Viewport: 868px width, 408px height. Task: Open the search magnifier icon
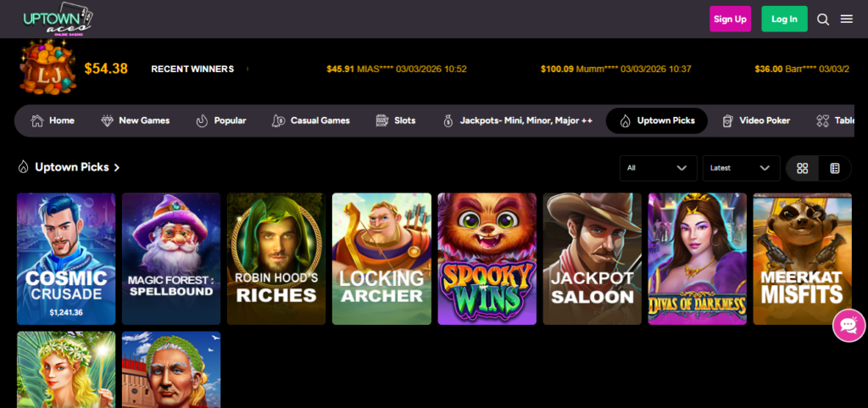(x=823, y=20)
